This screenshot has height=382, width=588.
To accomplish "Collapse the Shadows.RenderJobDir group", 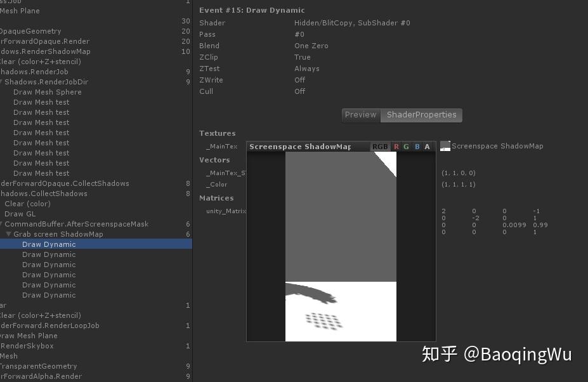I will click(x=3, y=82).
